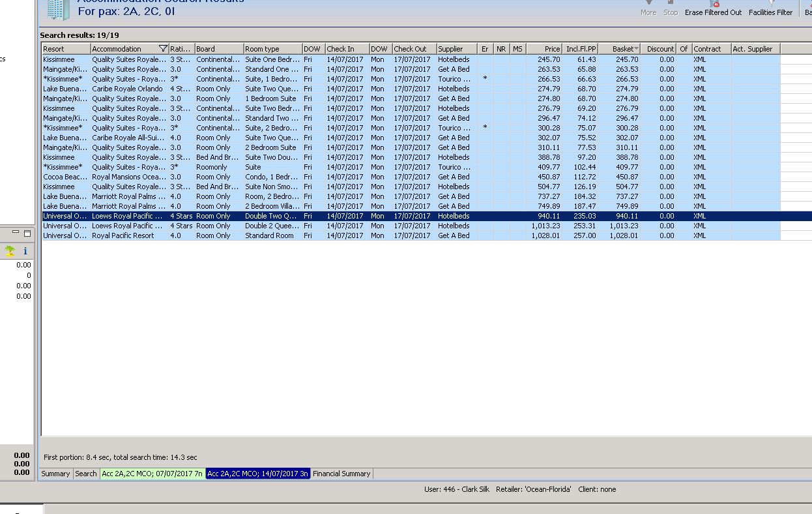812x514 pixels.
Task: Click the Erase Filtered Out toolbar icon
Action: pyautogui.click(x=716, y=4)
